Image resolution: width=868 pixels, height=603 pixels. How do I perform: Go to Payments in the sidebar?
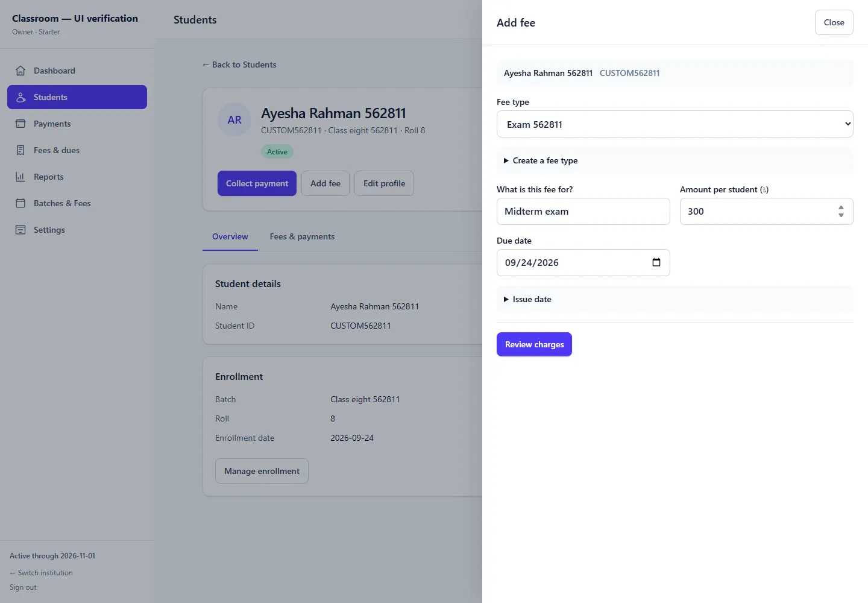point(77,124)
